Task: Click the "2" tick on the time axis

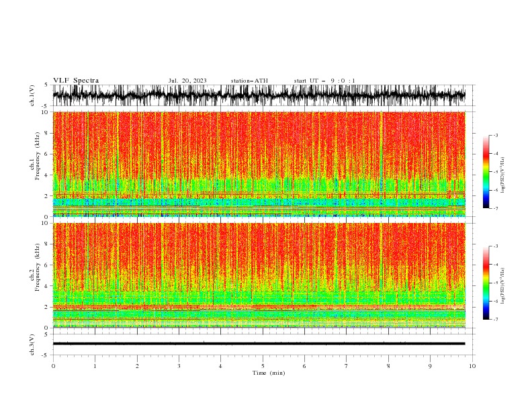Action: 137,366
